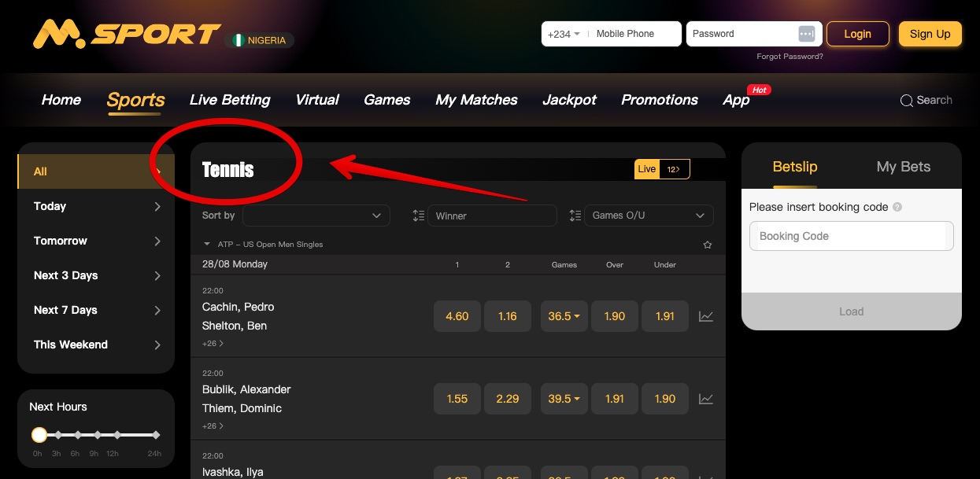Filter matches by Next 3 Days
This screenshot has height=479, width=980.
(96, 275)
